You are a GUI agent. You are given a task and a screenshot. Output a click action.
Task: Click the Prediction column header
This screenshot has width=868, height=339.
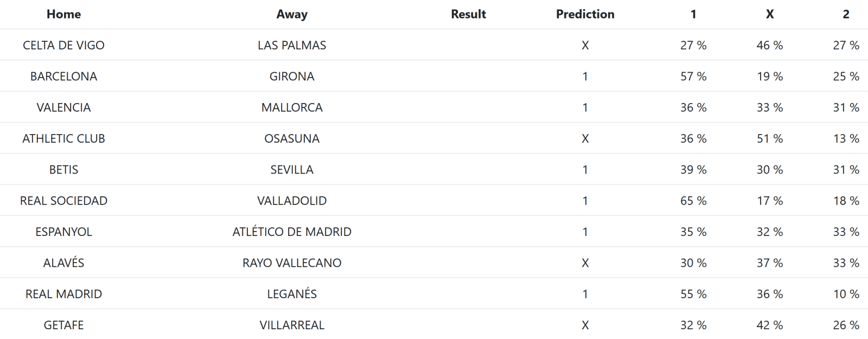585,14
